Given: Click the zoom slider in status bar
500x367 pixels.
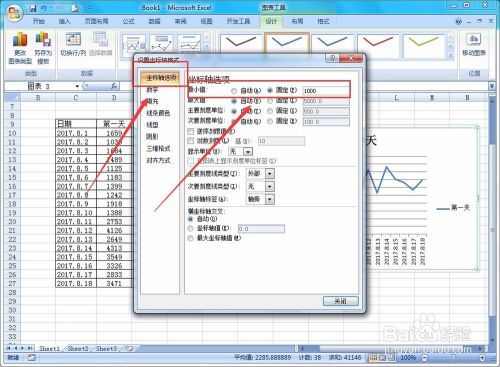Looking at the screenshot, I should (x=453, y=358).
